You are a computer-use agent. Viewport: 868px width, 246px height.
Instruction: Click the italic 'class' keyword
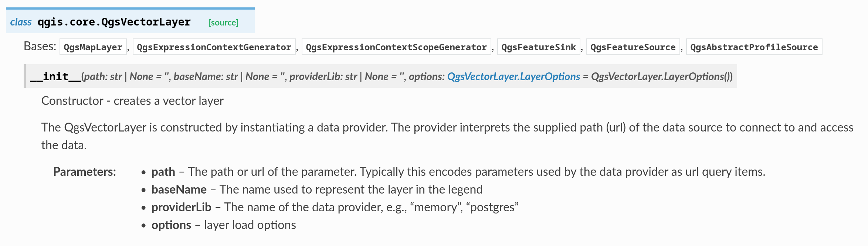21,22
